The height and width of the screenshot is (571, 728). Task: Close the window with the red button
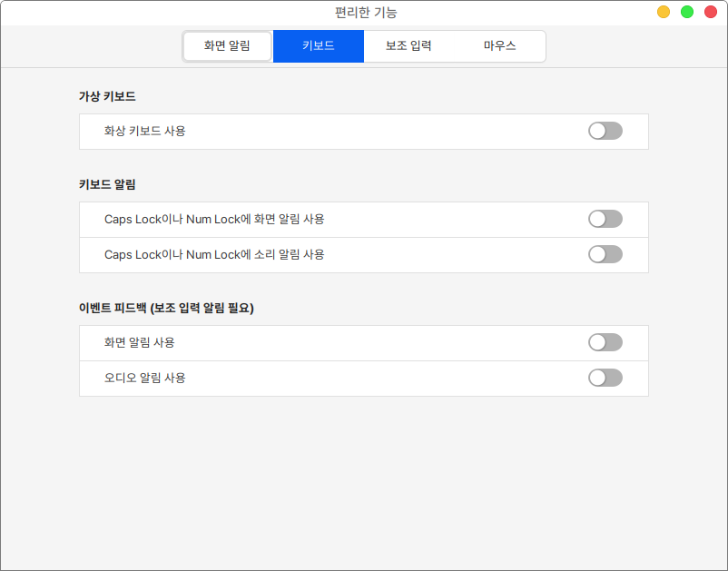tap(711, 12)
